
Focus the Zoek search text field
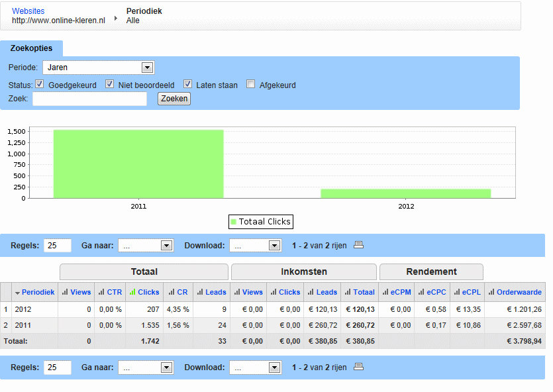pyautogui.click(x=89, y=99)
